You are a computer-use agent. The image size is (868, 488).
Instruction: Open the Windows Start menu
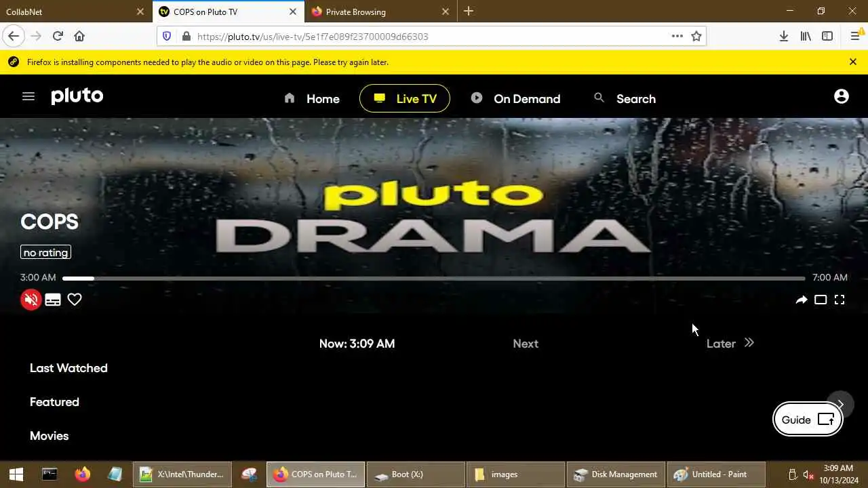(16, 474)
